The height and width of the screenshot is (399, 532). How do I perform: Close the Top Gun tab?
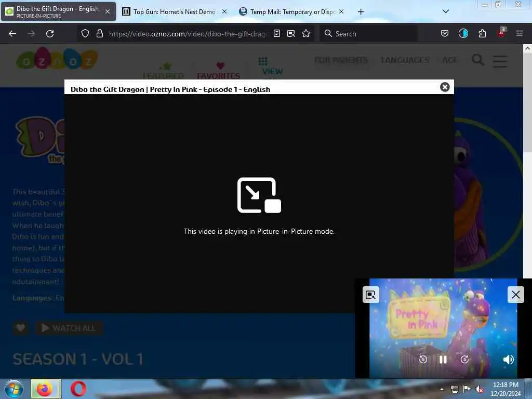click(224, 11)
